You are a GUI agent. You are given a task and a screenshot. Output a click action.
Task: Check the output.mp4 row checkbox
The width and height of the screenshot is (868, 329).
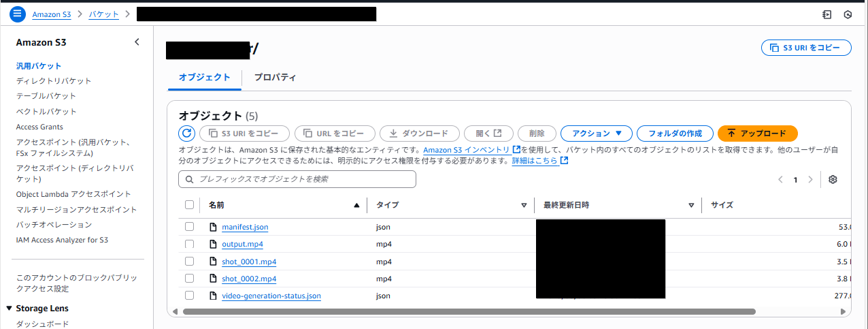[x=190, y=244]
